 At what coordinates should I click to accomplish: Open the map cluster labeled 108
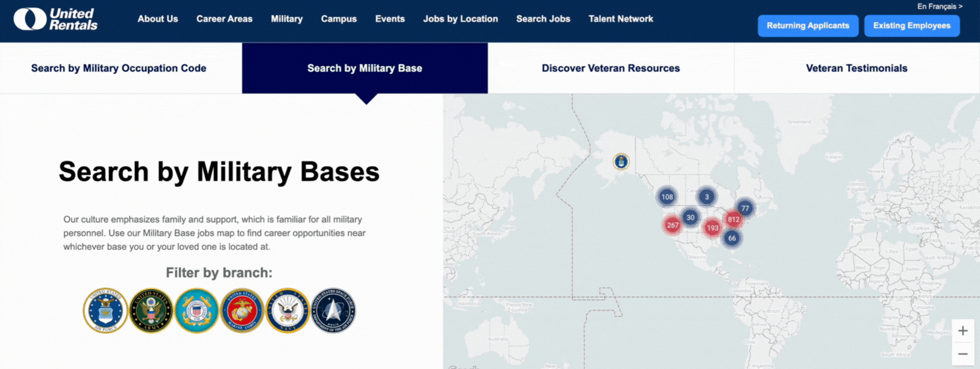coord(667,197)
